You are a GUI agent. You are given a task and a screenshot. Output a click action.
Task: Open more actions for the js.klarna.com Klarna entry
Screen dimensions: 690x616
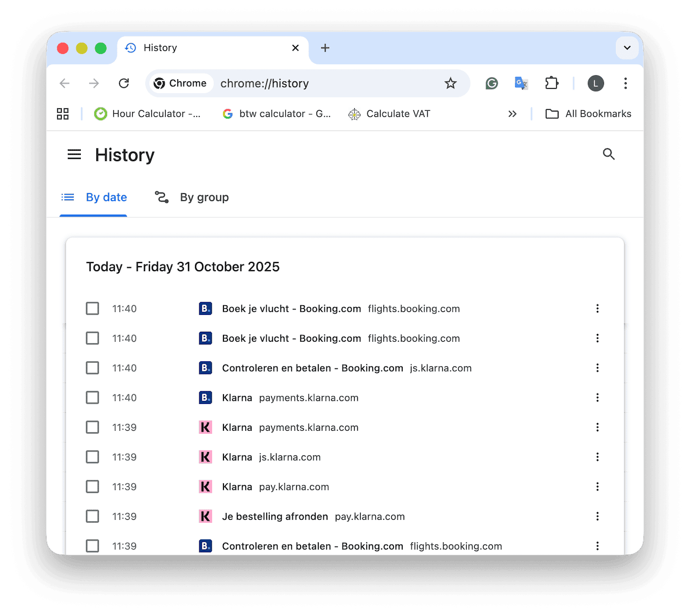[x=597, y=456]
